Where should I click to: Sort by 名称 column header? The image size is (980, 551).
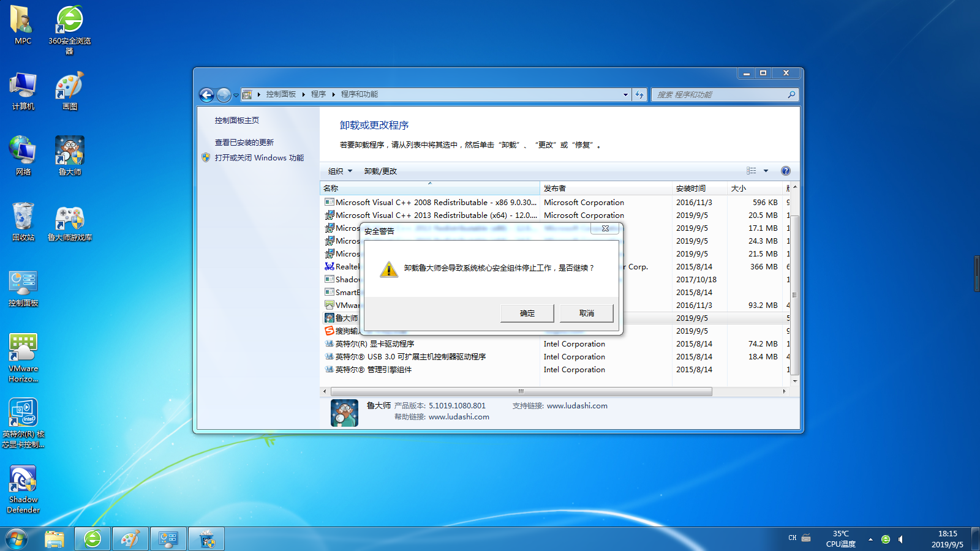coord(430,188)
